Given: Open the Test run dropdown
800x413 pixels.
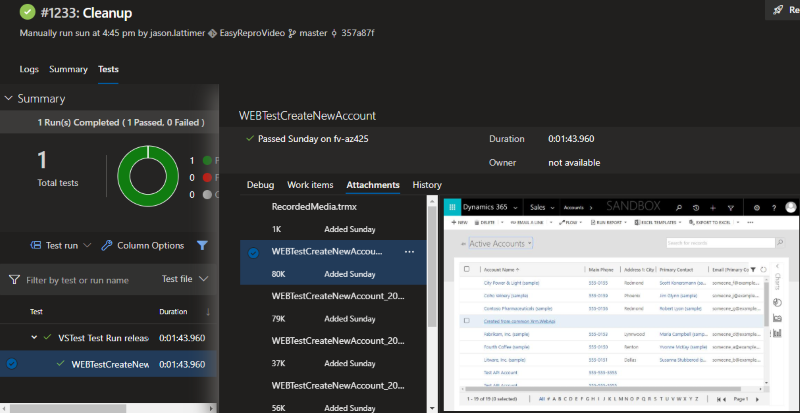Looking at the screenshot, I should (x=61, y=246).
